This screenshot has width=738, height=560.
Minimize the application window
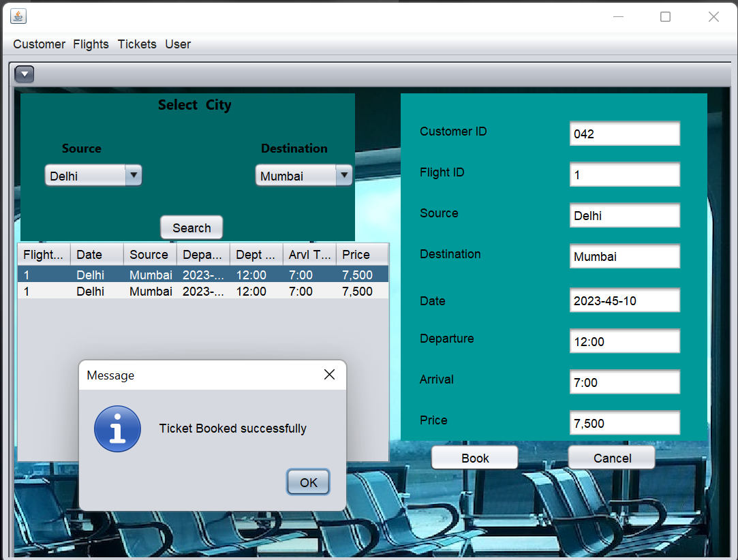[618, 17]
